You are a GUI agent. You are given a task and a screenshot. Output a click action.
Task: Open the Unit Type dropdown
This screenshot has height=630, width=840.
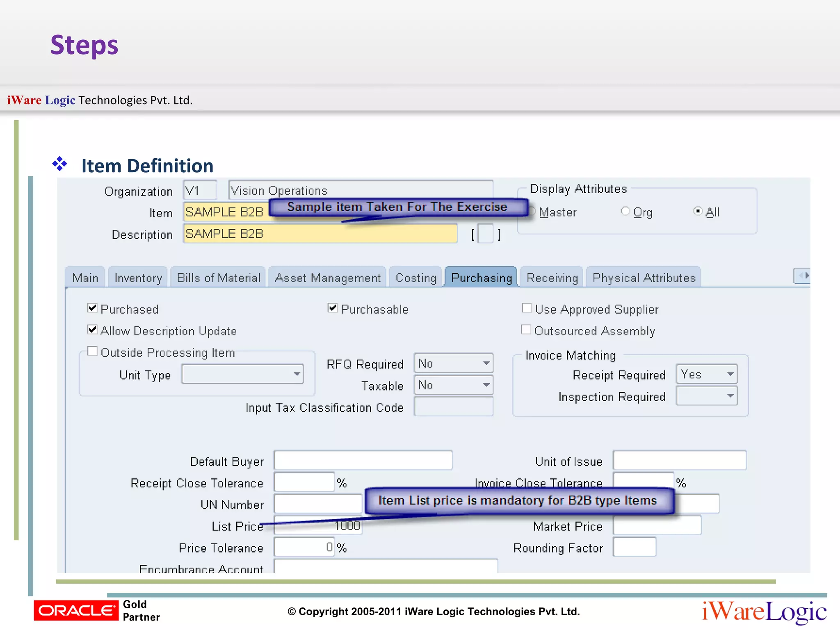[x=243, y=374]
